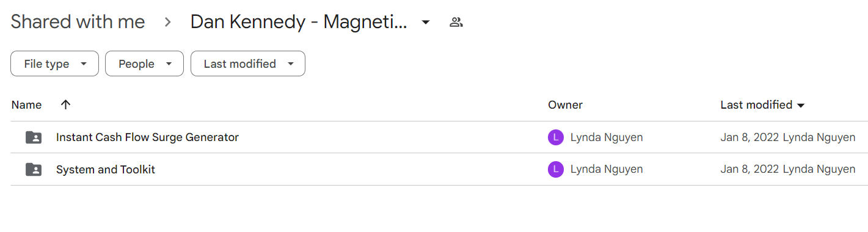
Task: Click the Dan Kennedy - Magneti... folder title
Action: (299, 22)
